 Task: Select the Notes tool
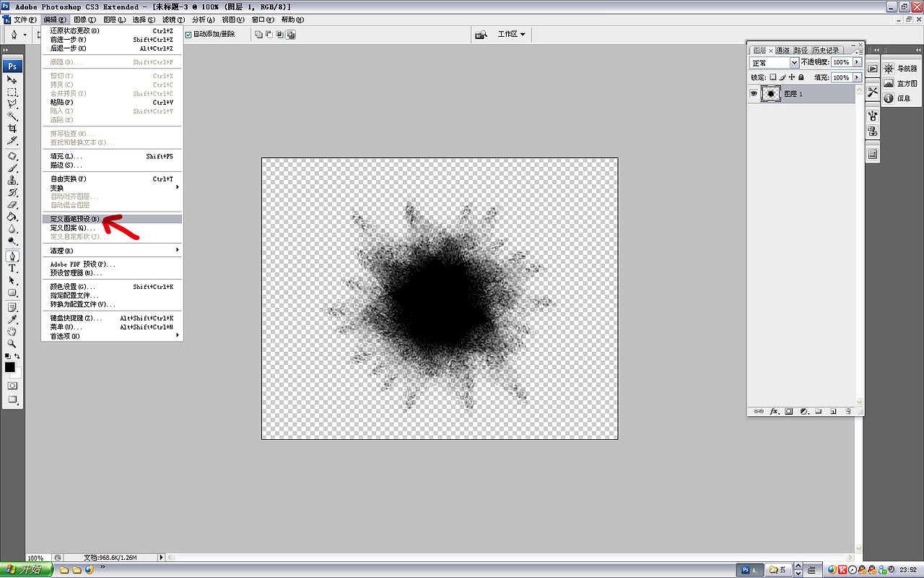12,308
